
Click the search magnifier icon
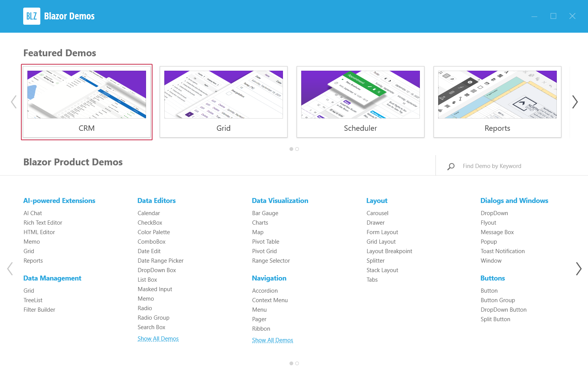[x=451, y=166]
